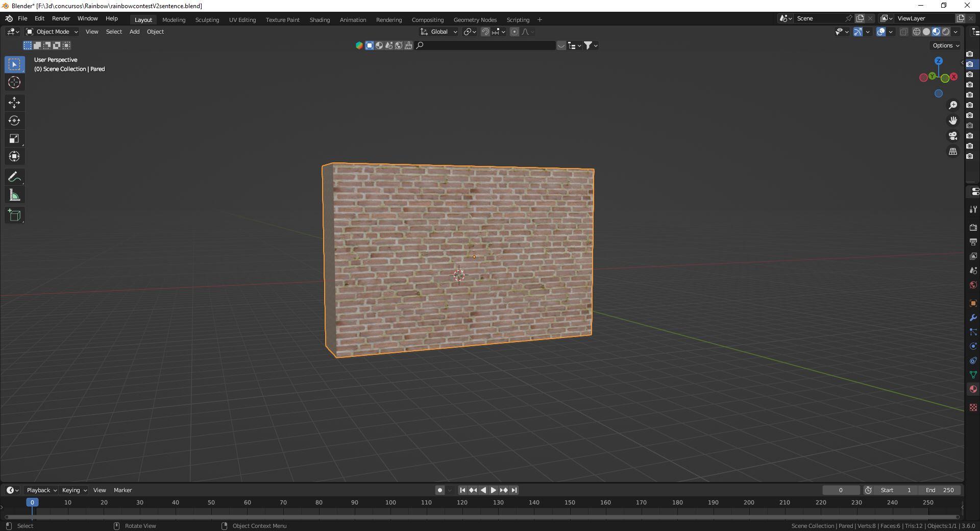Switch to the Shading workspace tab
980x531 pixels.
tap(319, 19)
